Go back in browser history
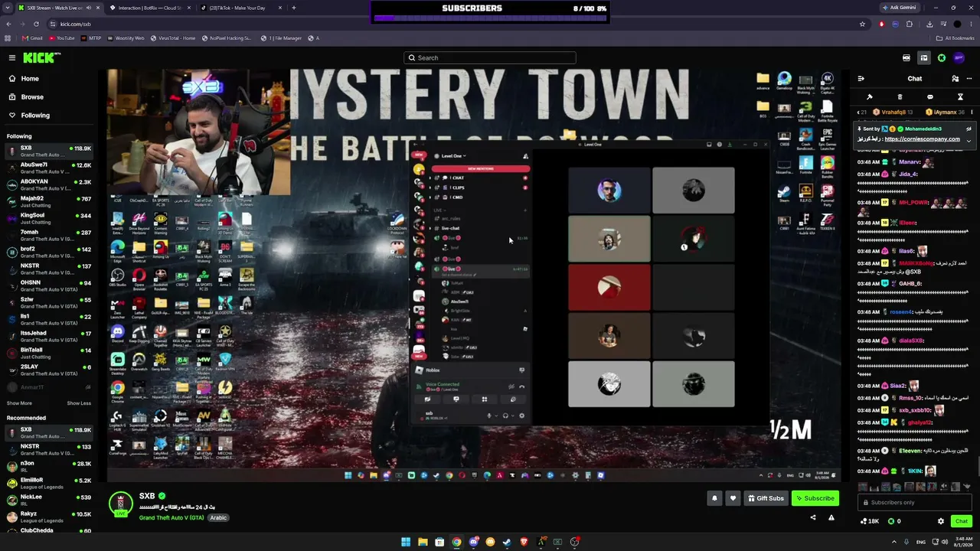 coord(8,24)
